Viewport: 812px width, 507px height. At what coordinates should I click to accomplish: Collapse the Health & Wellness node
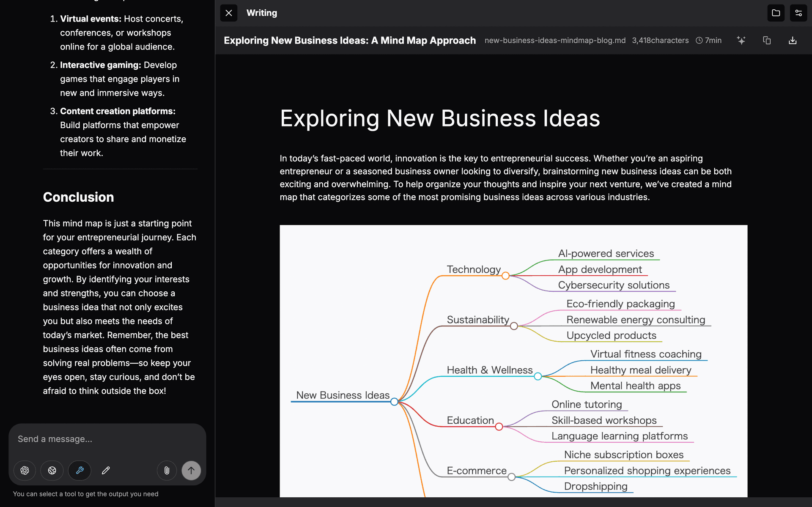click(538, 376)
